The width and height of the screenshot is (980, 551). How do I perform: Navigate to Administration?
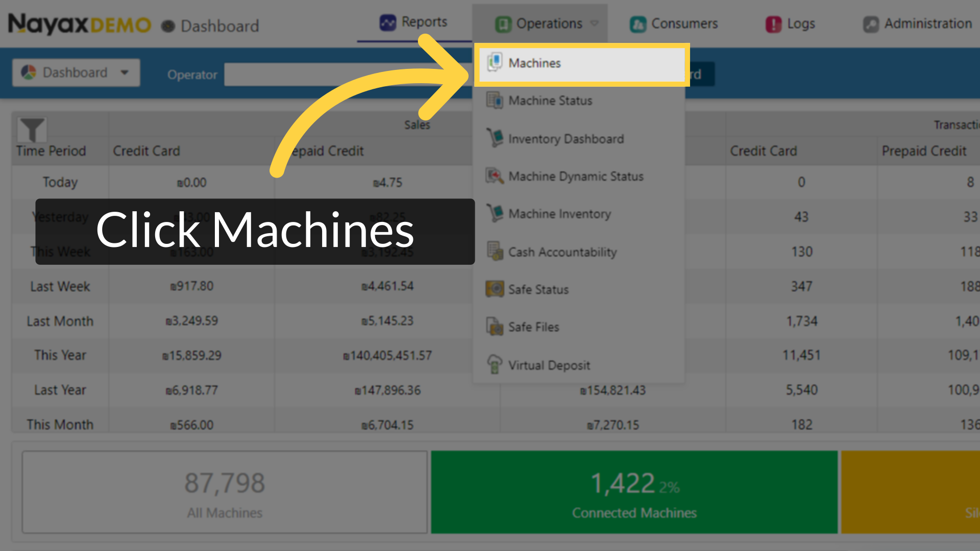[915, 23]
